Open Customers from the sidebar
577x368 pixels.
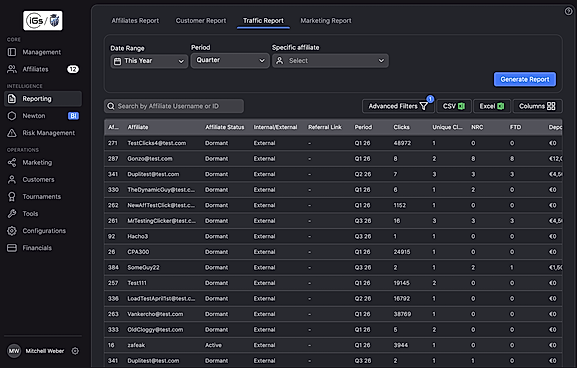point(38,180)
